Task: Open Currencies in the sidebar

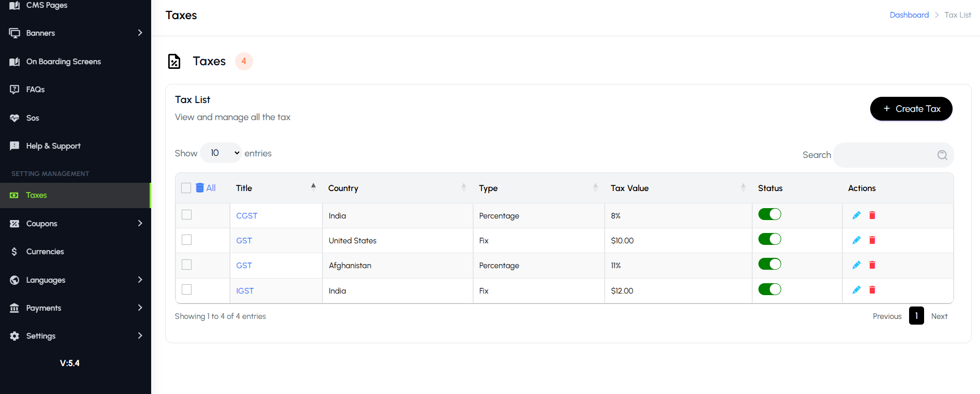Action: [45, 252]
